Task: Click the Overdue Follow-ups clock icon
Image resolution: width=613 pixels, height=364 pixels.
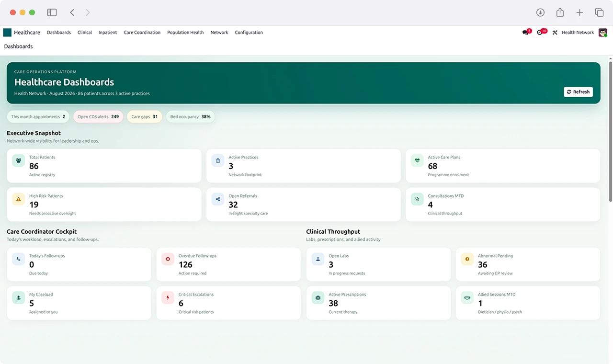Action: tap(168, 259)
